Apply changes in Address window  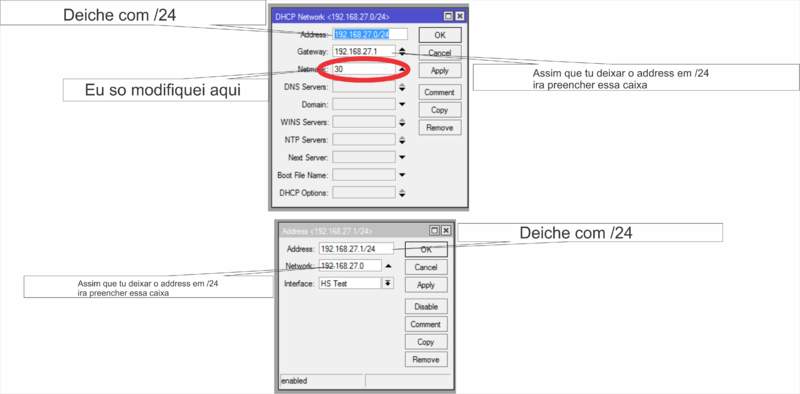point(426,285)
